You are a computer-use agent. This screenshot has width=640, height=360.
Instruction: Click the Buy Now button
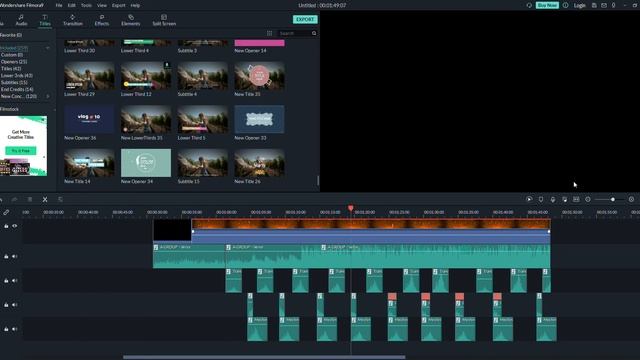pyautogui.click(x=547, y=5)
